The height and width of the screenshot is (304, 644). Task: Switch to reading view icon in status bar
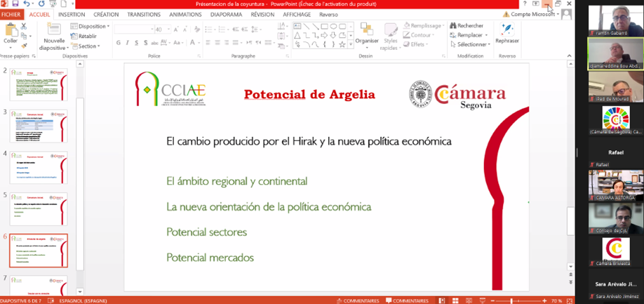tap(469, 300)
